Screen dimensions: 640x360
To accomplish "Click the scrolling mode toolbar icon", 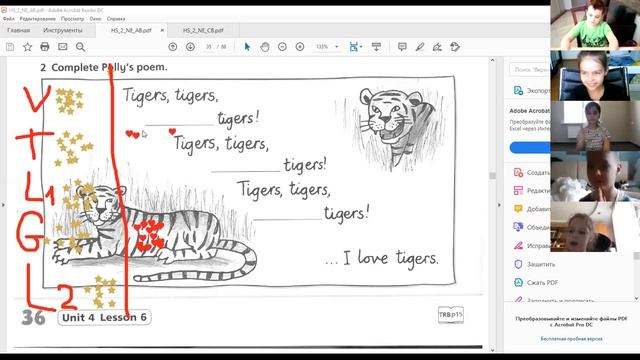I will pos(376,47).
